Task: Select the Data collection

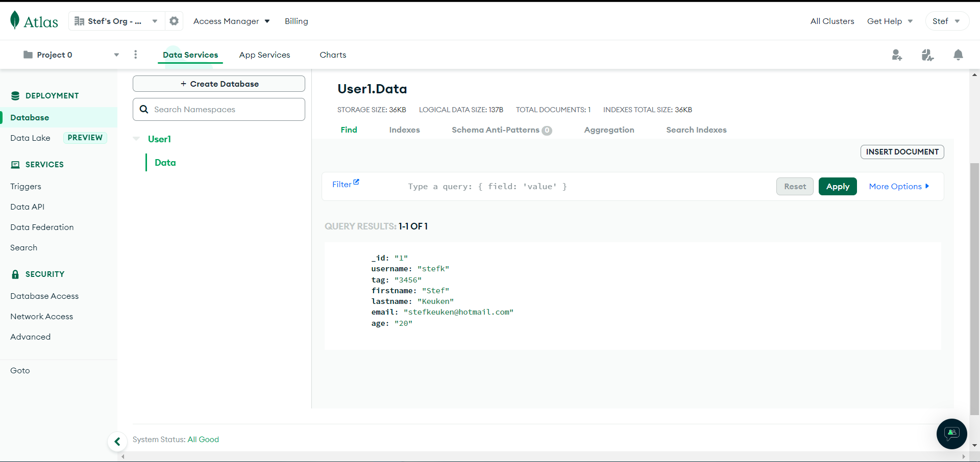Action: 165,163
